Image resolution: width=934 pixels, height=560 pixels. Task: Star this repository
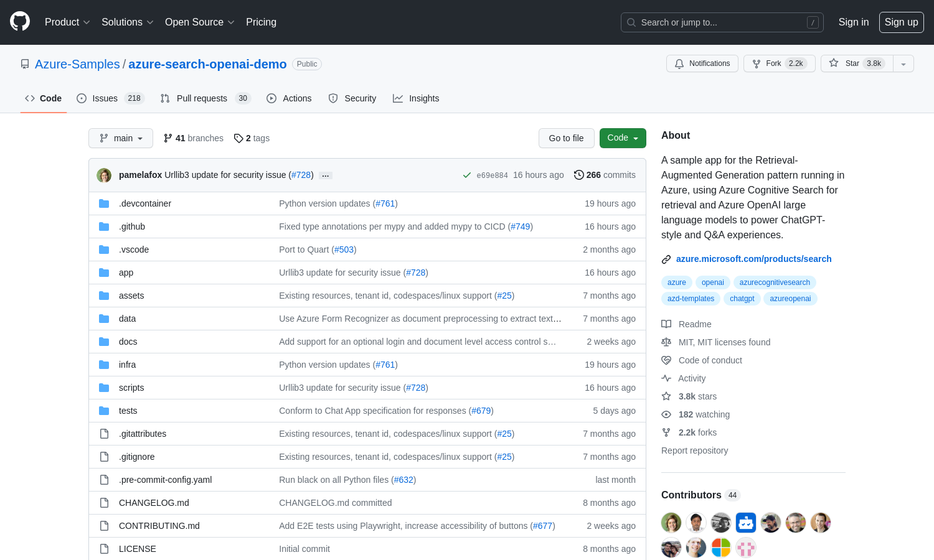[857, 63]
